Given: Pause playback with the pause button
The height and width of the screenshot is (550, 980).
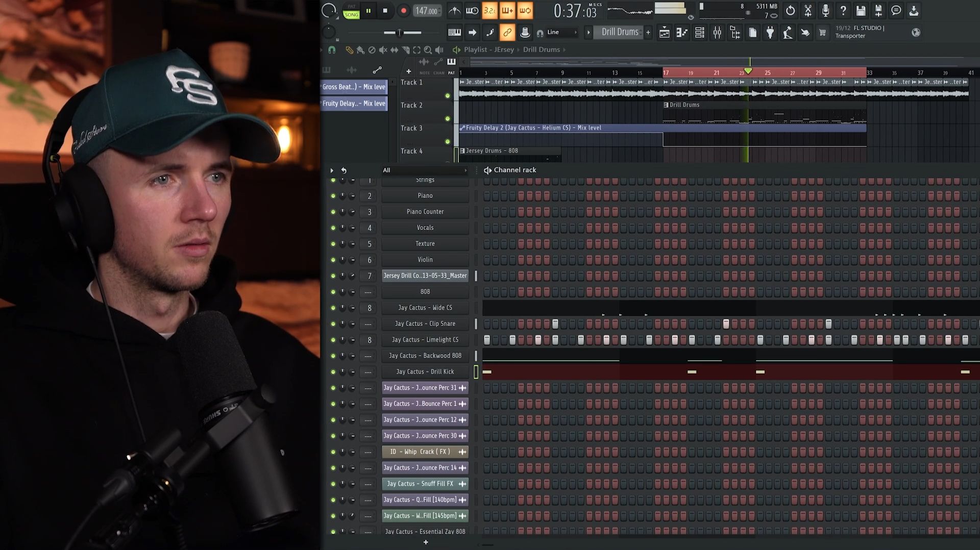Looking at the screenshot, I should (x=368, y=11).
